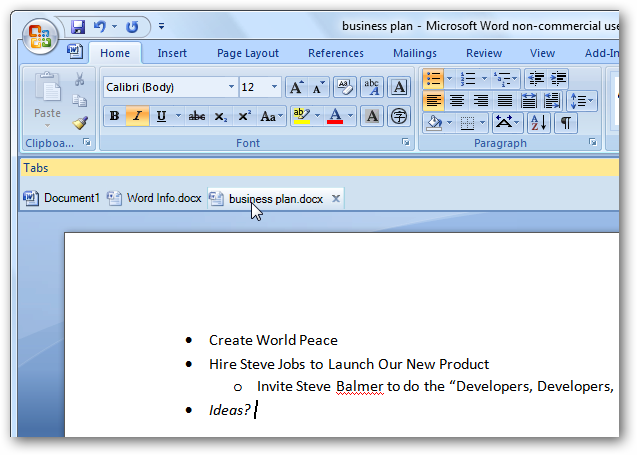
Task: Click the text 'Create World Peace' in document
Action: click(273, 340)
